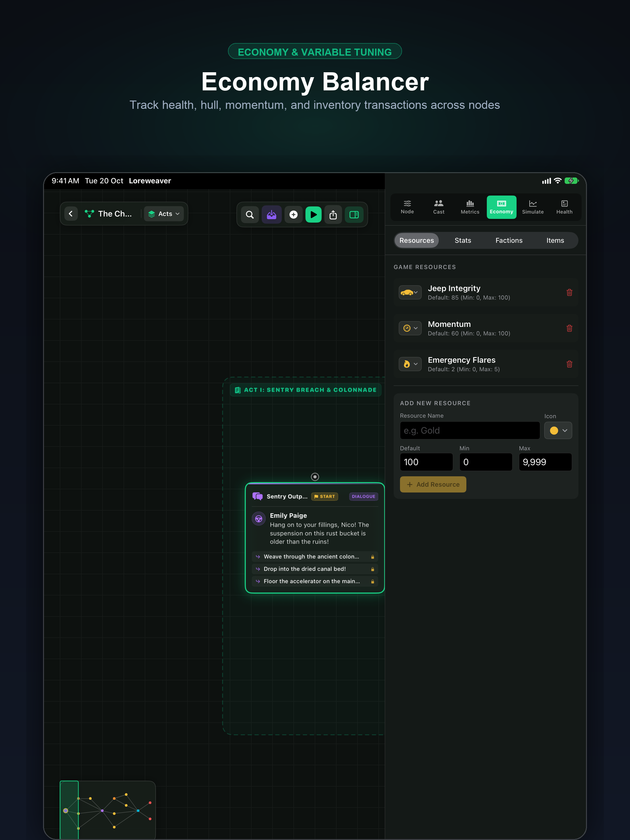This screenshot has height=840, width=630.
Task: Open the Node inspector tab
Action: click(x=407, y=207)
